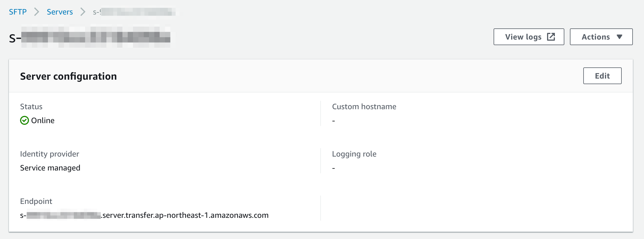This screenshot has width=644, height=239.
Task: Click the View logs button label
Action: click(523, 37)
